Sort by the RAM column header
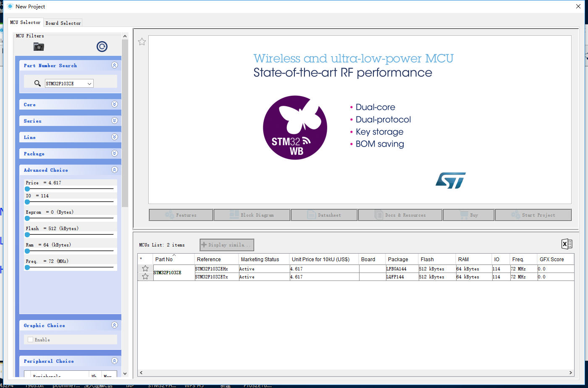Viewport: 588px width, 388px height. [x=474, y=259]
